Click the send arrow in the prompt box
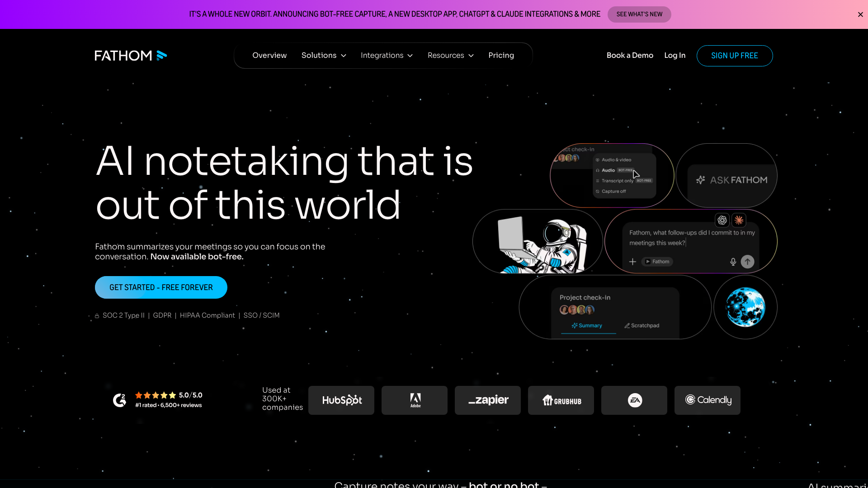 (747, 262)
